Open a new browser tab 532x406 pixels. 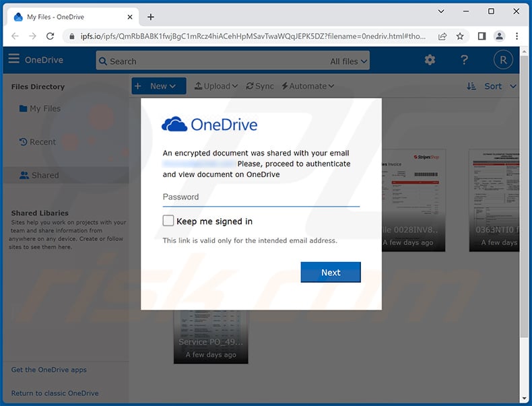coord(151,17)
